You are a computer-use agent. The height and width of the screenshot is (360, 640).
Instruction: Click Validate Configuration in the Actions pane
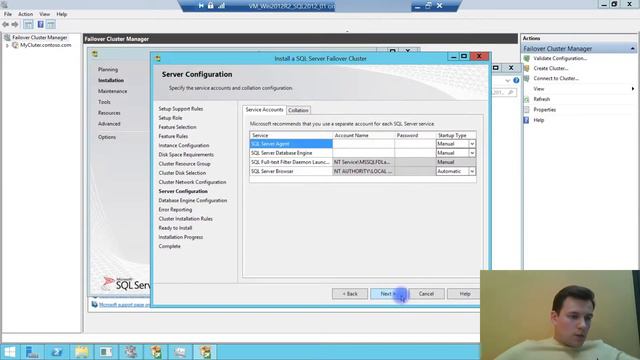[560, 58]
